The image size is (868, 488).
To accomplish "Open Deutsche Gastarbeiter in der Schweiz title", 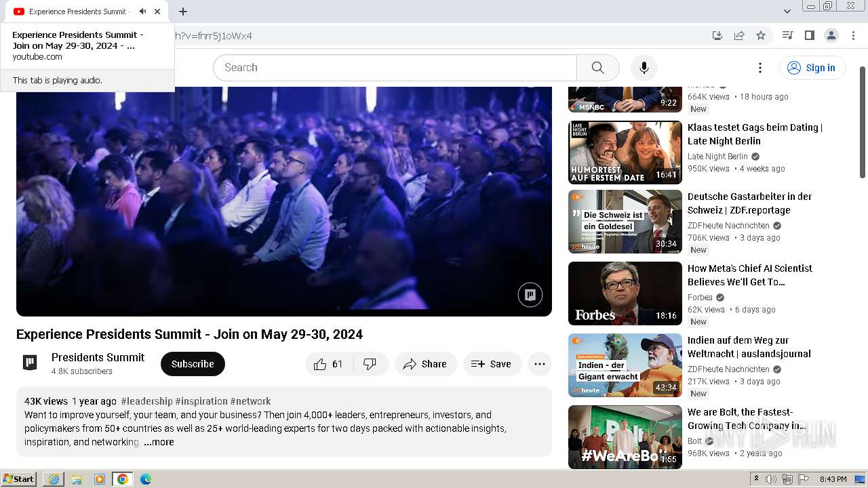I will coord(749,203).
